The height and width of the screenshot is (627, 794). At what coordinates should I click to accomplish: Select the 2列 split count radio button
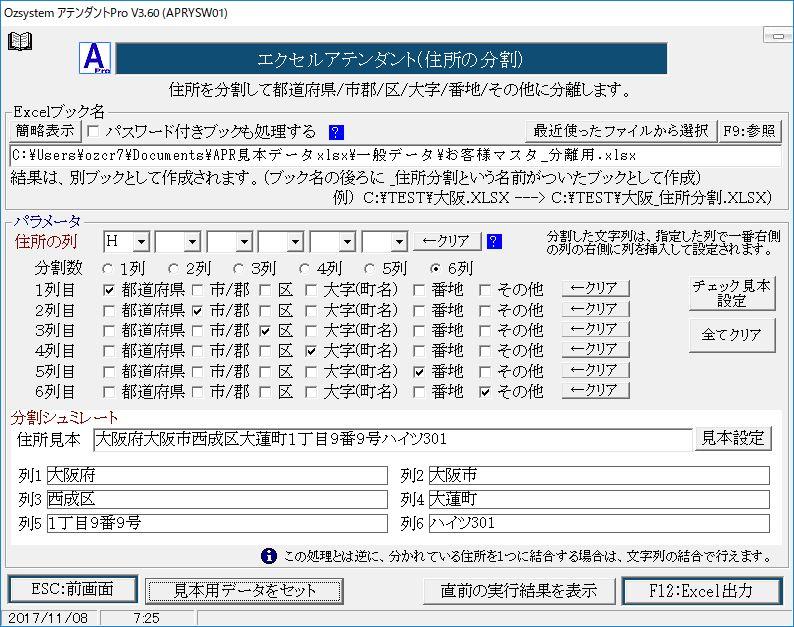(x=173, y=268)
